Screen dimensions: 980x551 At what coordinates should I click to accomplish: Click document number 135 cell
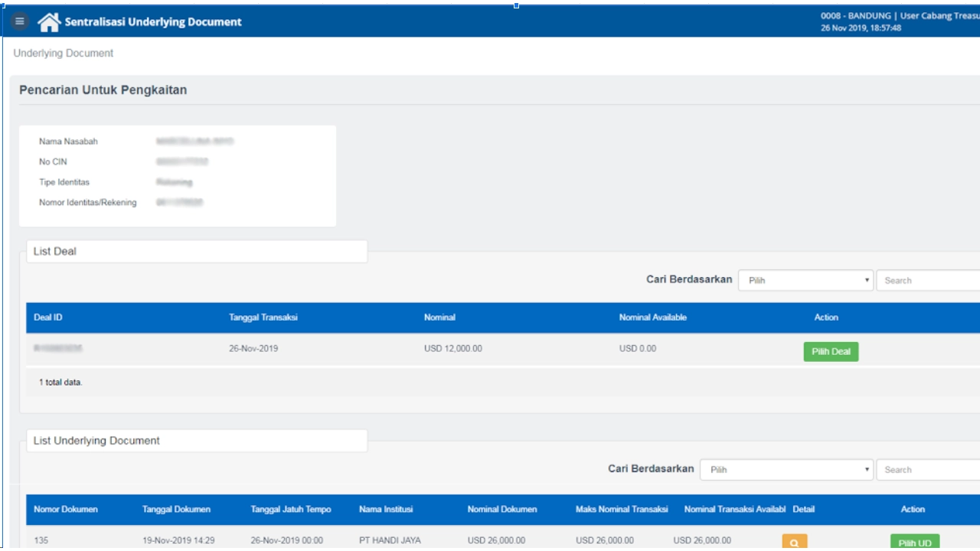pyautogui.click(x=41, y=540)
